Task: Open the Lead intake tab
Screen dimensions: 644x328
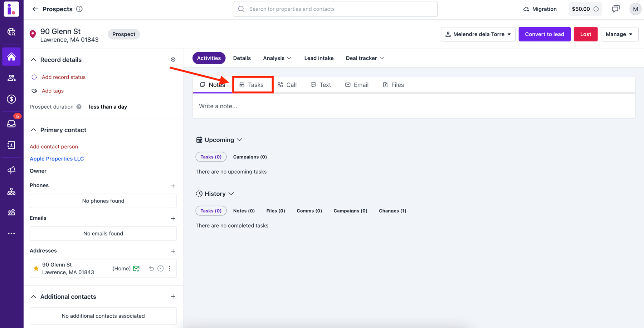Action: pos(319,58)
